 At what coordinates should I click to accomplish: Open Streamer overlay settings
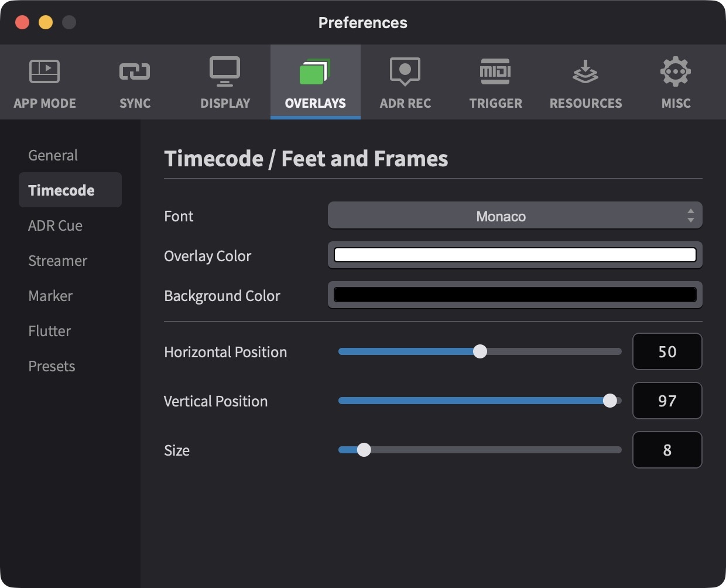point(70,261)
